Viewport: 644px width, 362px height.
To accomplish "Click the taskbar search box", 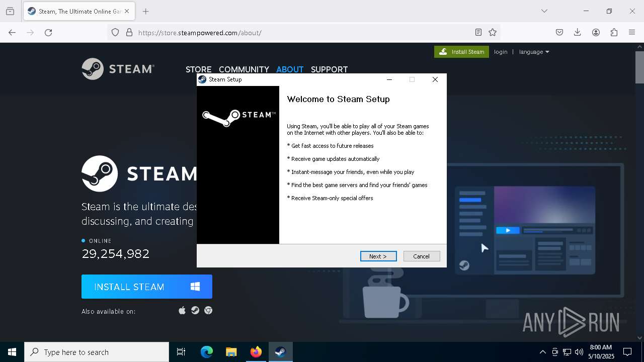I will [97, 352].
